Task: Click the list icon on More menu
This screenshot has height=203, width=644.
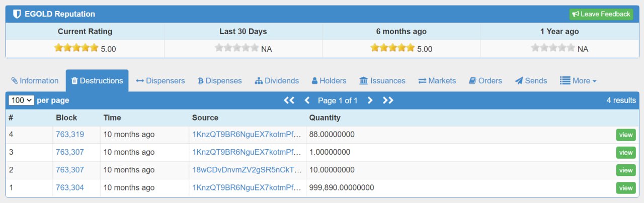Action: point(565,80)
